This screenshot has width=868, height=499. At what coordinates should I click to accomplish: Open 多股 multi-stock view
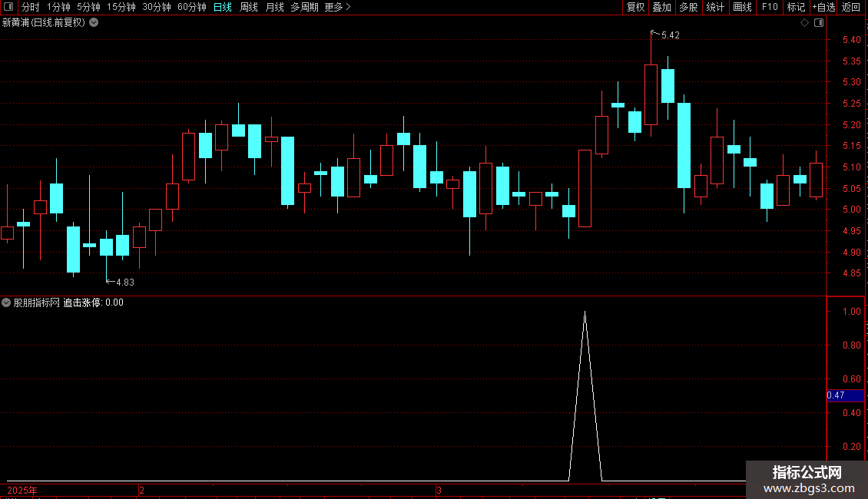(x=688, y=7)
